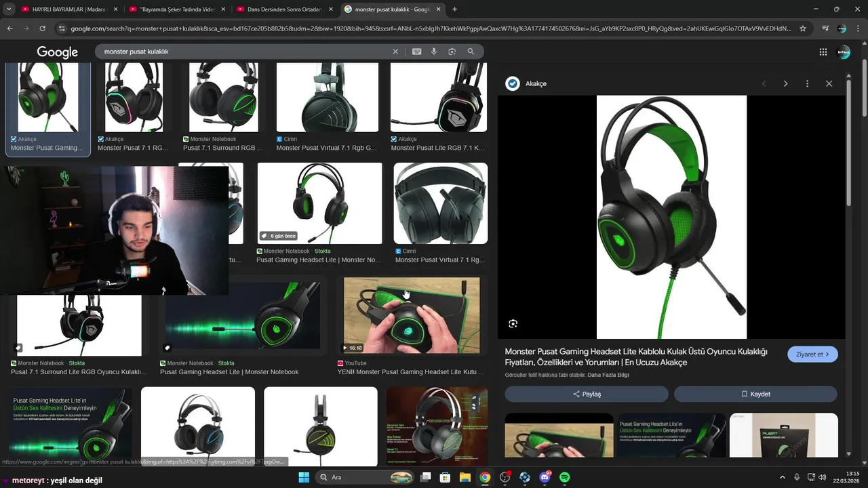Image resolution: width=868 pixels, height=488 pixels.
Task: Search inside the previewed image with Lens
Action: [x=513, y=324]
